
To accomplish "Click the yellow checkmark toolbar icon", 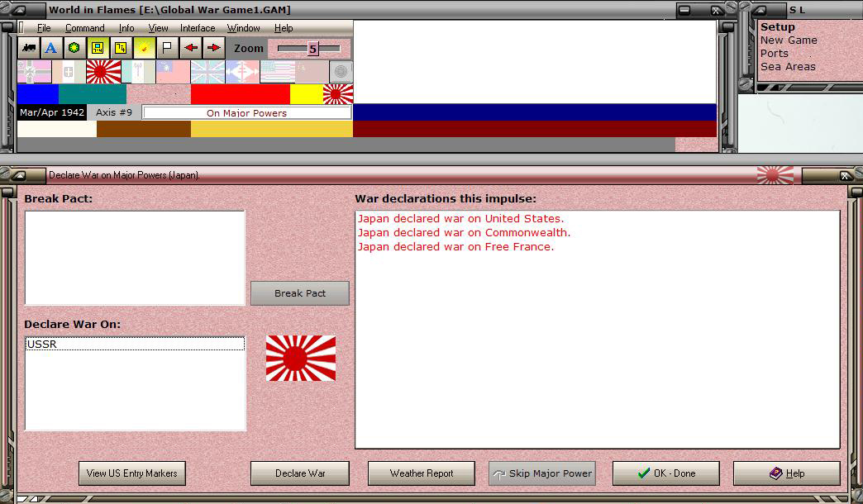I will [144, 49].
